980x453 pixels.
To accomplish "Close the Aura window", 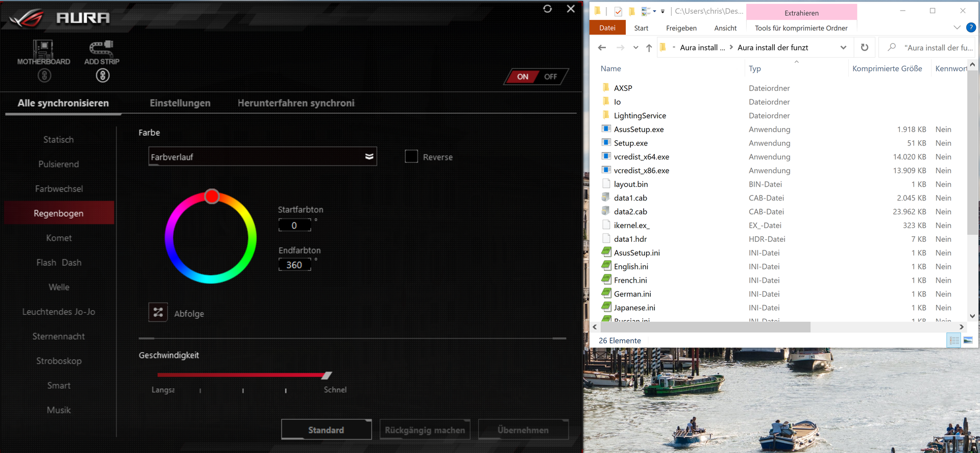I will (571, 9).
